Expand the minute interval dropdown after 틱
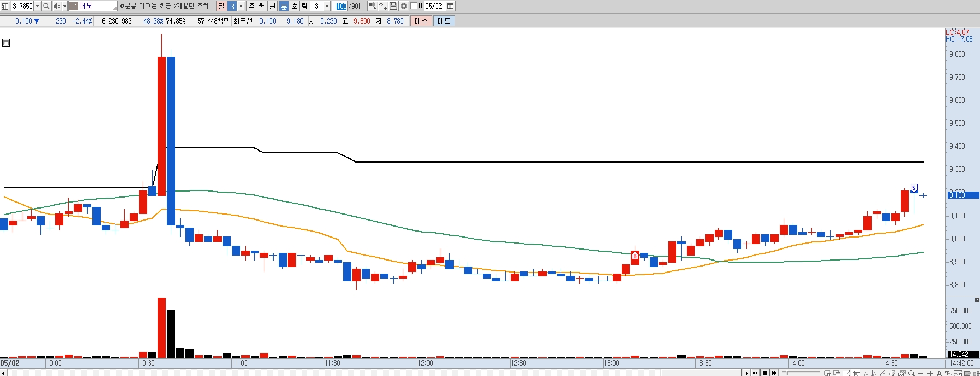This screenshot has width=980, height=376. pos(327,6)
